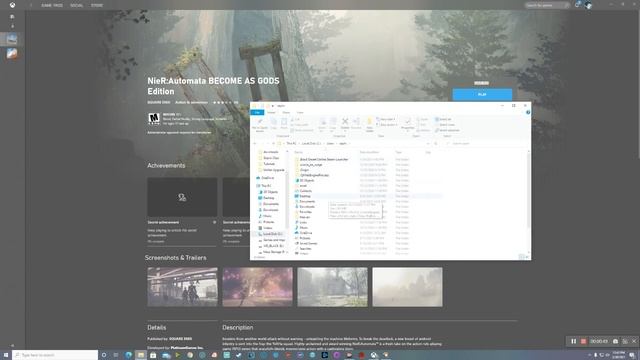Open the foggy last screenshot thumbnail
Image resolution: width=640 pixels, height=360 pixels.
coord(407,287)
